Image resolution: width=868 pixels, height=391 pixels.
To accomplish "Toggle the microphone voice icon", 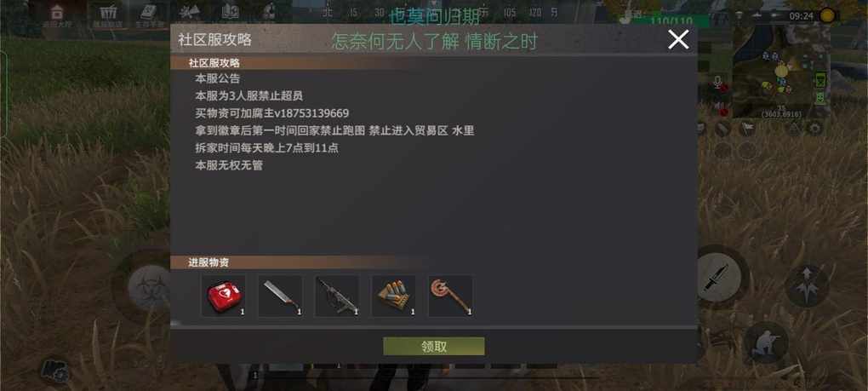I will point(717,83).
